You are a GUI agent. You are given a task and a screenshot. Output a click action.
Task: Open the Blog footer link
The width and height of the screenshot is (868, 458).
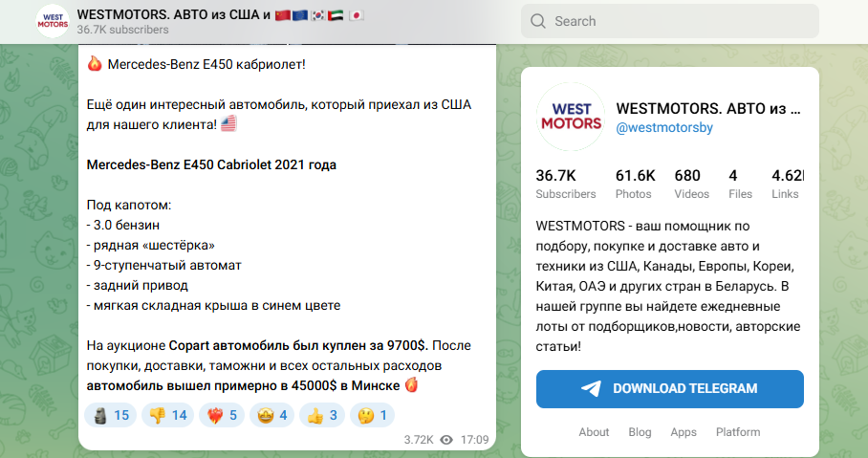pyautogui.click(x=640, y=432)
